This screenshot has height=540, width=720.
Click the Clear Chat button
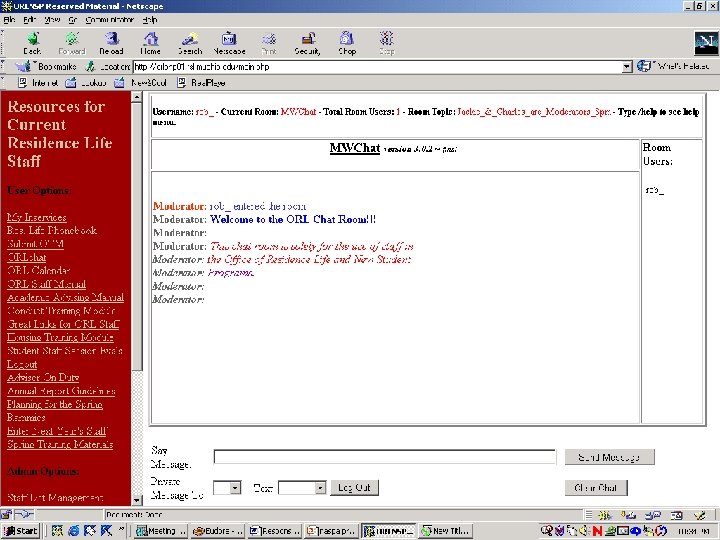click(x=596, y=488)
